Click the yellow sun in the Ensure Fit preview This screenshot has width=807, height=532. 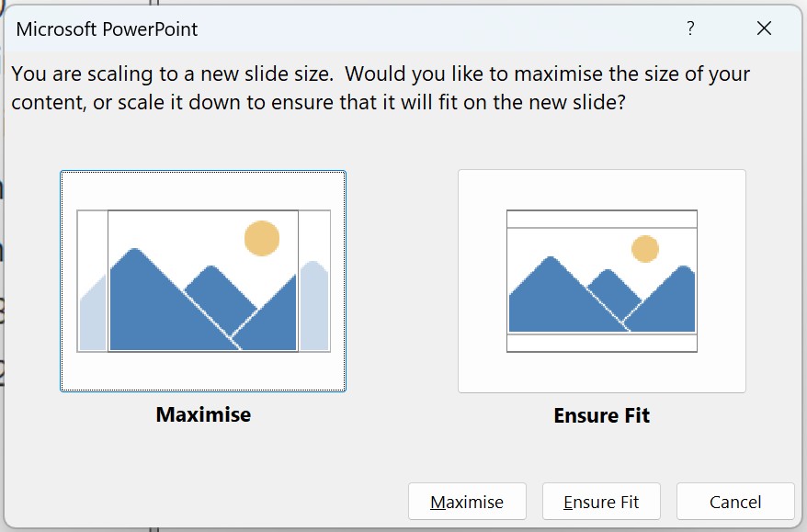[x=645, y=249]
